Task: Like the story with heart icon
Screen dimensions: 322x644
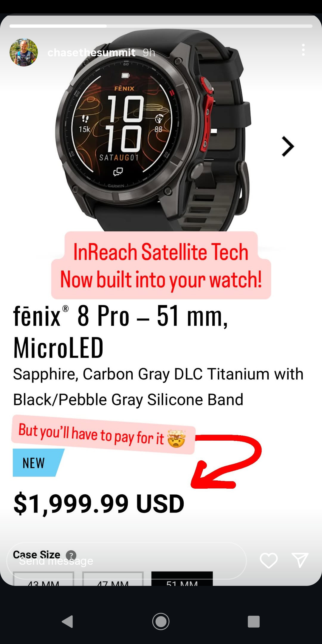Action: [x=269, y=560]
